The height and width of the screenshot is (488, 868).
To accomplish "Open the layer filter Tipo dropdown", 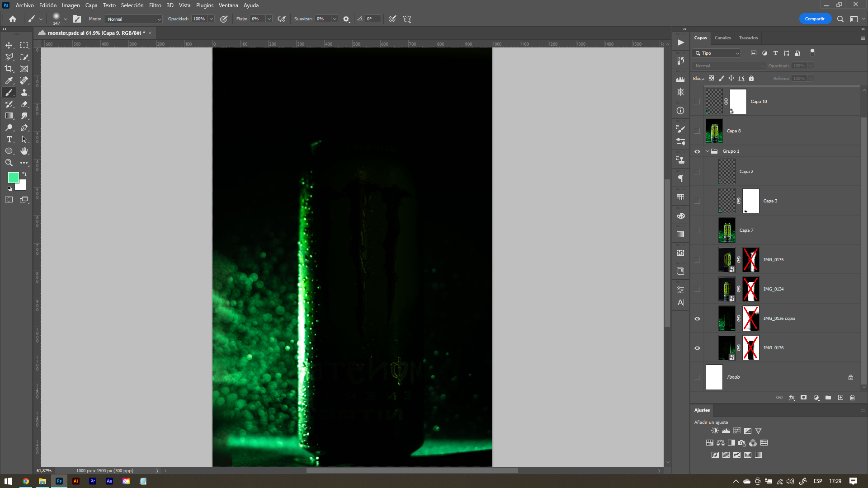I will 717,53.
